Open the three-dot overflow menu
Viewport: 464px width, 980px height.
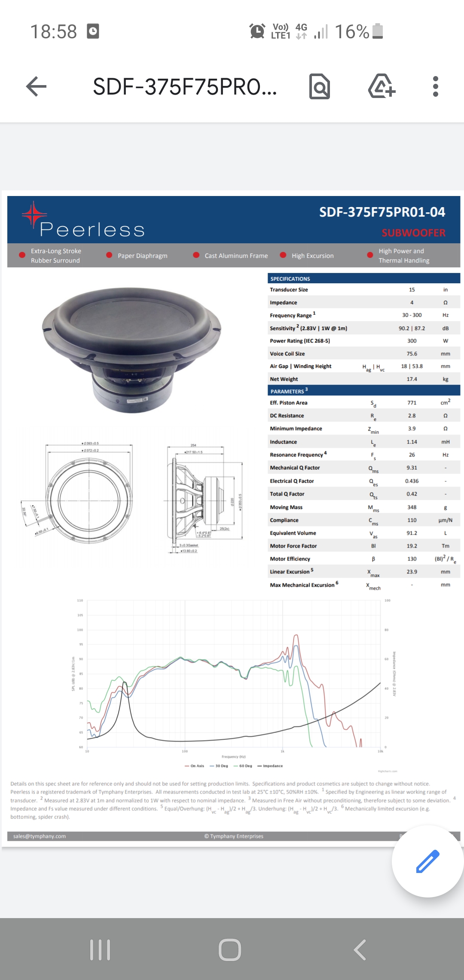pos(436,86)
